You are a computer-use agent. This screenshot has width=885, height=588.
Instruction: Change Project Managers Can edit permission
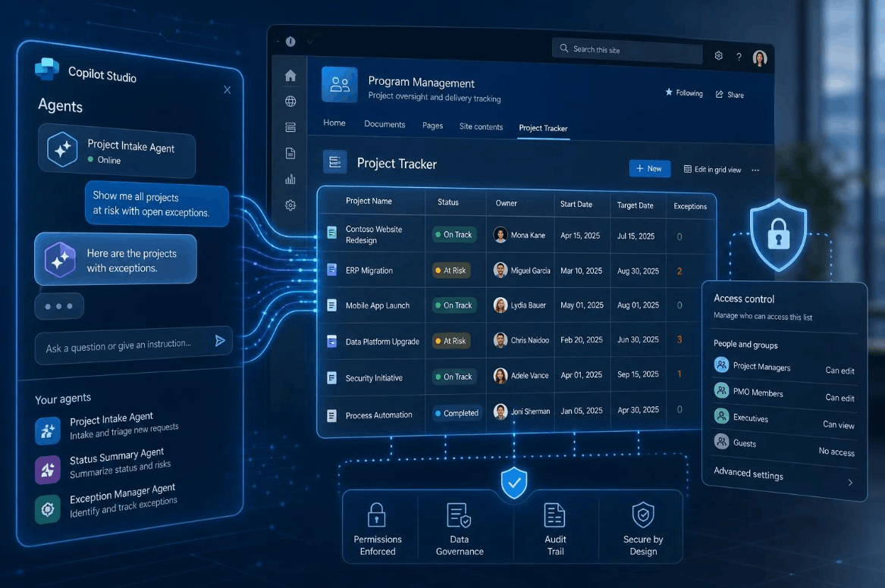pos(839,371)
